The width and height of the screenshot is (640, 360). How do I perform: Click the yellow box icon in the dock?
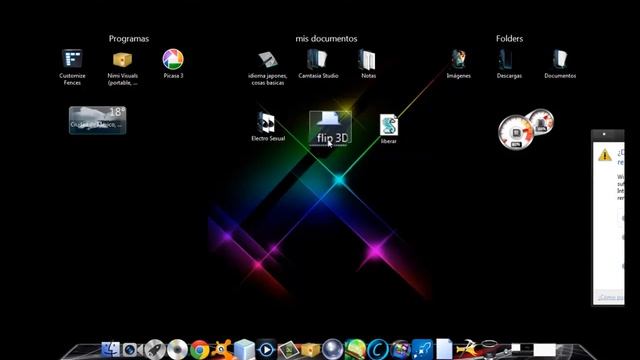(310, 350)
